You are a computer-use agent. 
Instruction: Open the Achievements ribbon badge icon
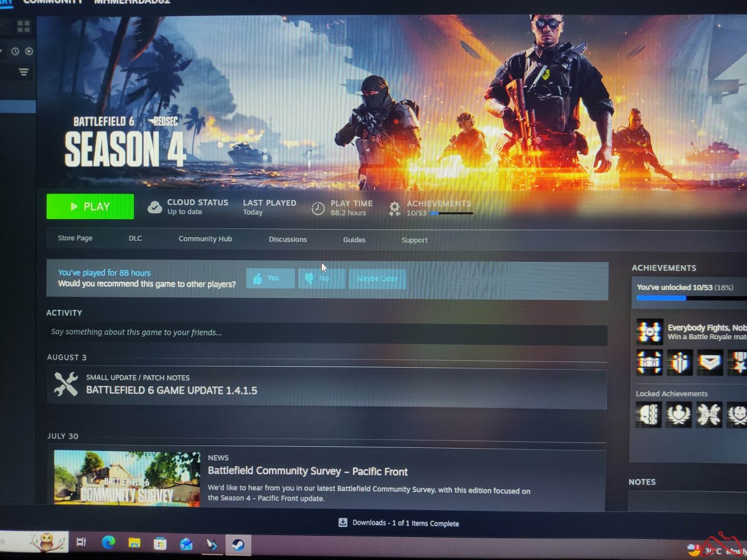[394, 208]
